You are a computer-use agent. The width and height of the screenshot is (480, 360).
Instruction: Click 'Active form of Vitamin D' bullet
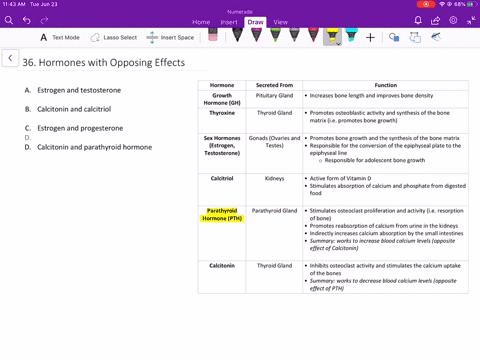[x=340, y=178]
